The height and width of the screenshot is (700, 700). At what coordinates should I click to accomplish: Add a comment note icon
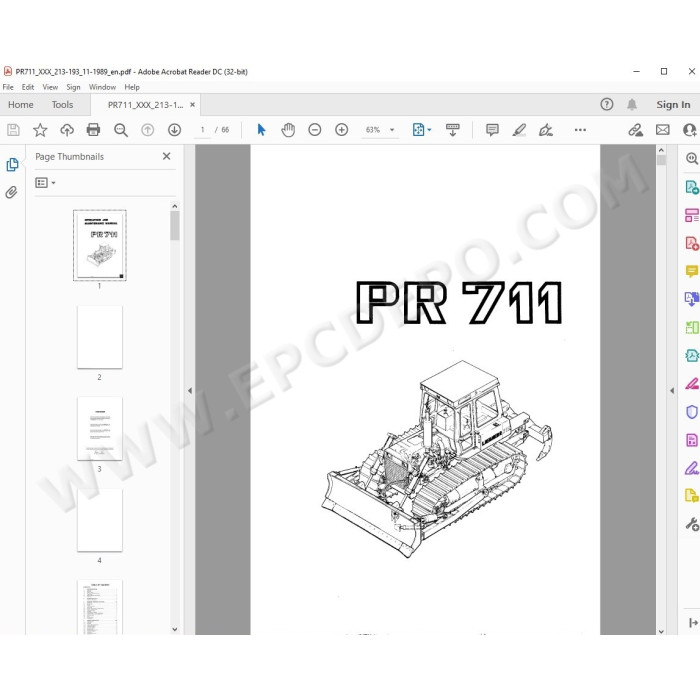pyautogui.click(x=492, y=130)
